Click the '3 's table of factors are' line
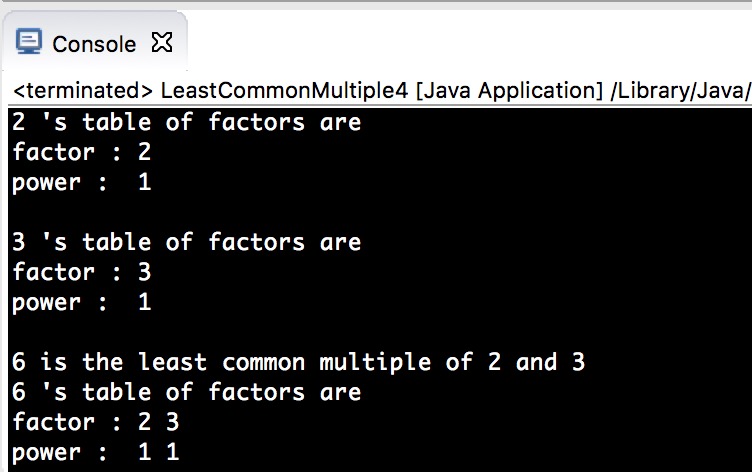This screenshot has width=752, height=472. 187,242
